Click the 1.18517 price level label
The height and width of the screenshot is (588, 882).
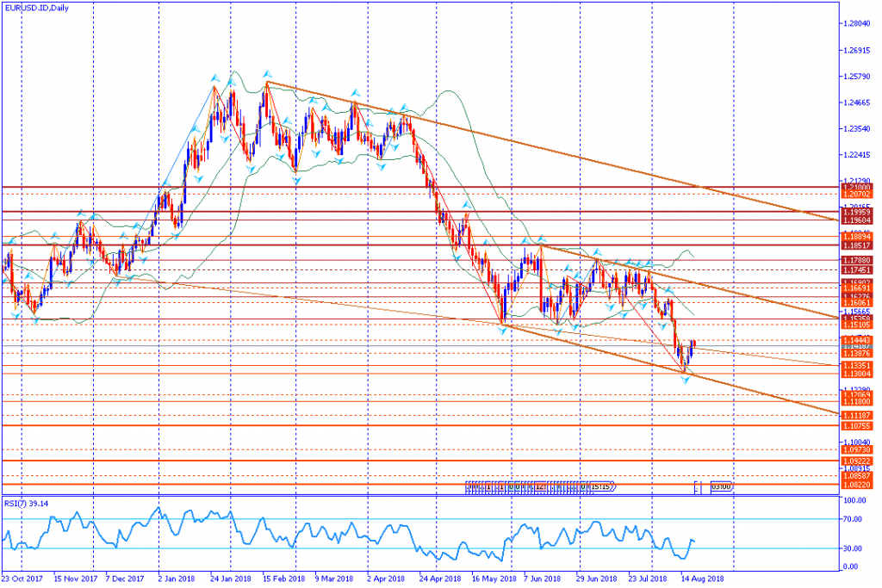(858, 245)
